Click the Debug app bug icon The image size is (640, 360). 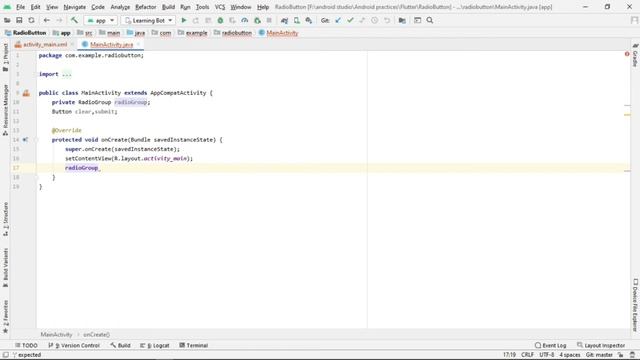point(220,20)
